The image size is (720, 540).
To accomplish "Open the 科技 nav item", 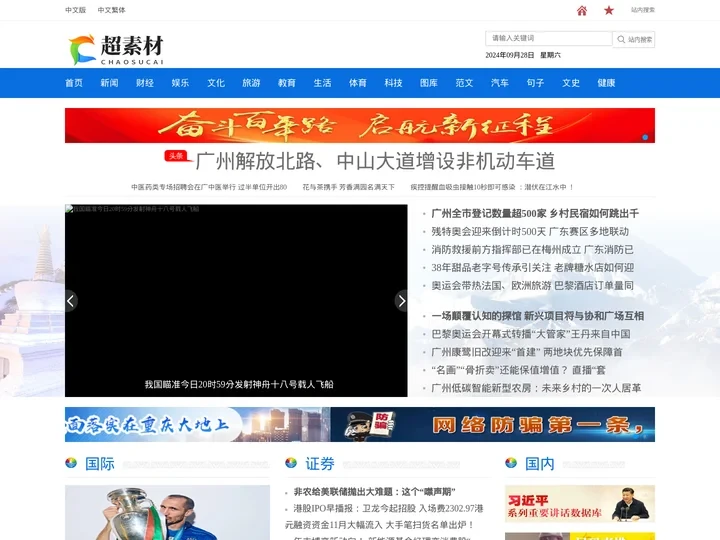I will pos(394,83).
